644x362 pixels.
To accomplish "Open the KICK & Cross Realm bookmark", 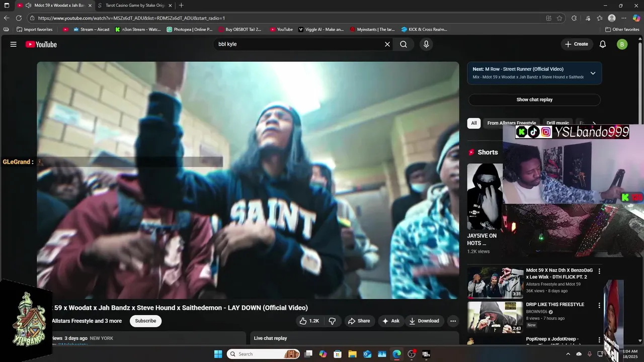I will pos(424,29).
